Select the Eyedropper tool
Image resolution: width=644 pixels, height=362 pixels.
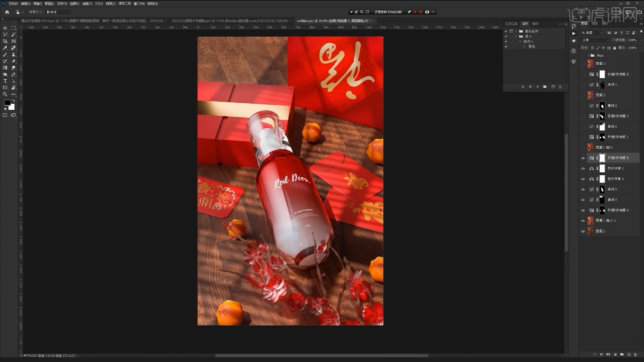click(x=5, y=48)
